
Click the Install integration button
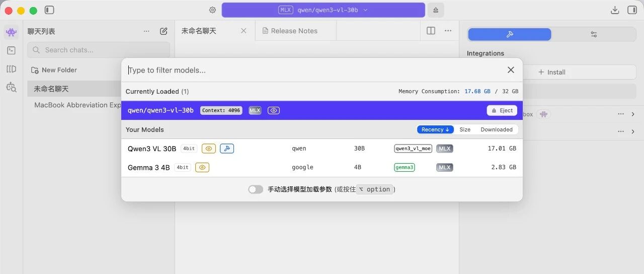point(552,72)
